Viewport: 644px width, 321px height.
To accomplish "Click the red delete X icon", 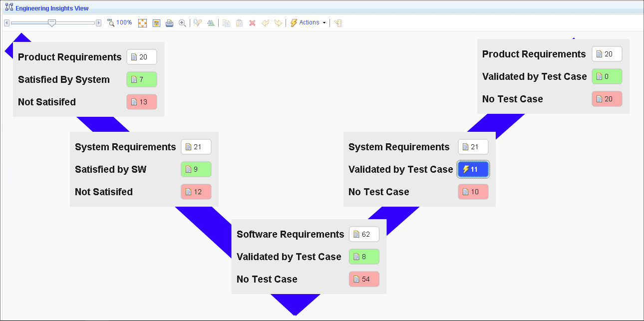I will tap(252, 23).
